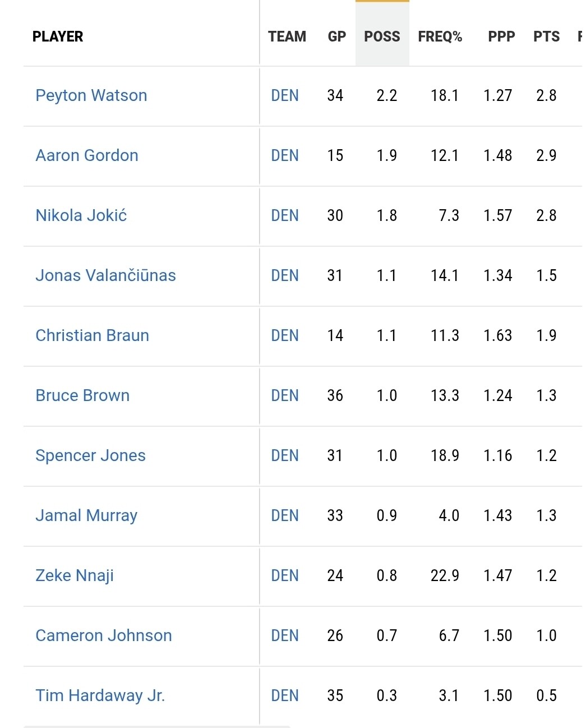586x728 pixels.
Task: Select Tim Hardaway Jr. link
Action: (x=100, y=695)
